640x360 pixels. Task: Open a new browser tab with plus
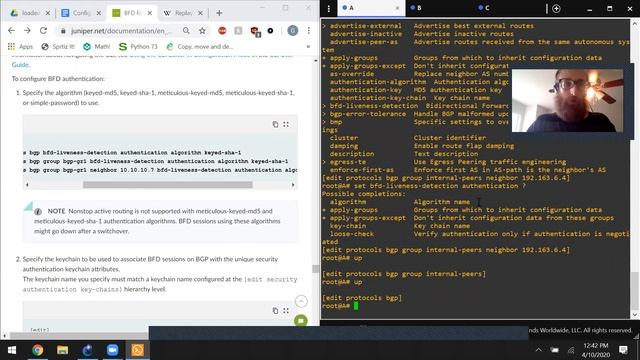pos(219,13)
